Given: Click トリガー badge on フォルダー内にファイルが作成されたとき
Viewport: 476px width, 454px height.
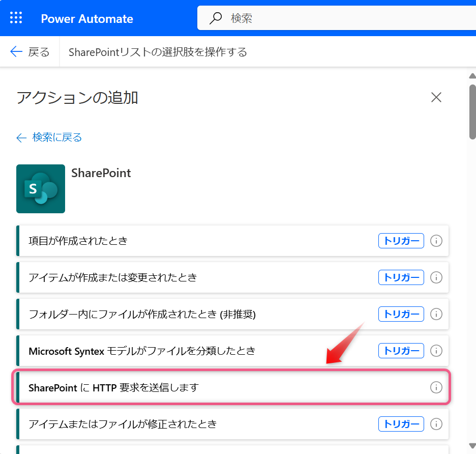Looking at the screenshot, I should 401,314.
